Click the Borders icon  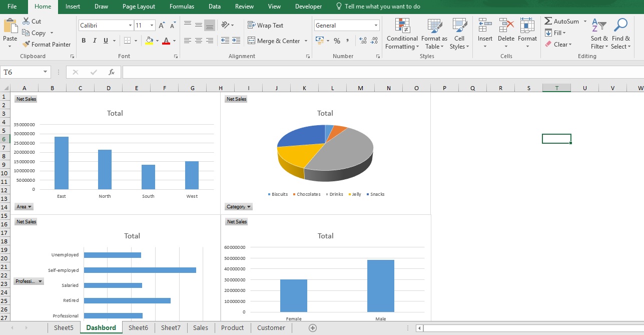(x=128, y=41)
